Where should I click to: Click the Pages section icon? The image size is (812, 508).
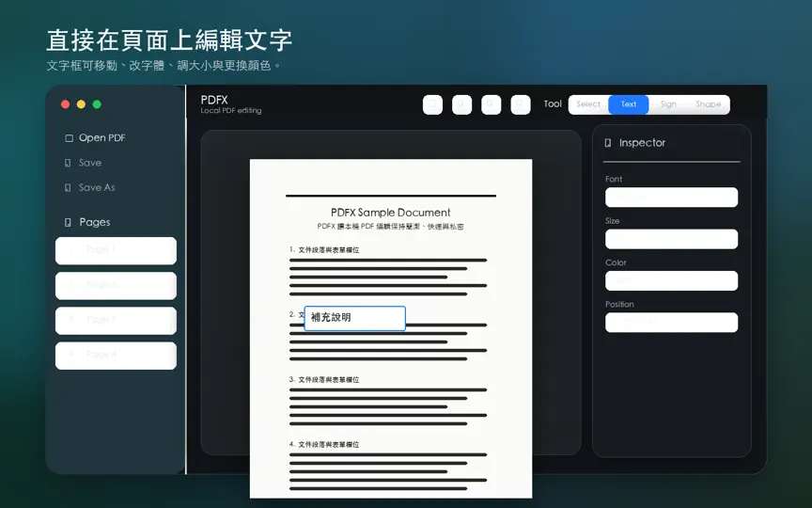click(x=68, y=222)
